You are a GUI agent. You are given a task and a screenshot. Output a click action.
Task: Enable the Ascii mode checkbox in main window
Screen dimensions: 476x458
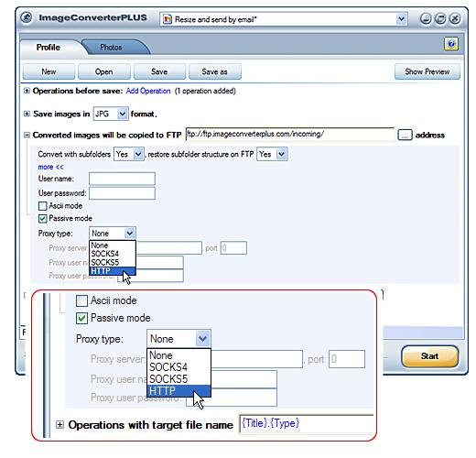(43, 206)
